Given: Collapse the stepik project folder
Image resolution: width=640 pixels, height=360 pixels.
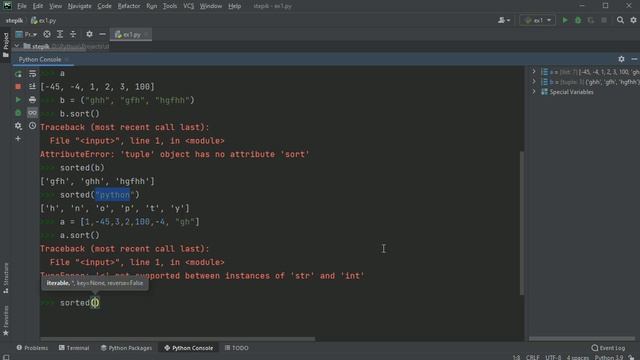Looking at the screenshot, I should (x=17, y=47).
